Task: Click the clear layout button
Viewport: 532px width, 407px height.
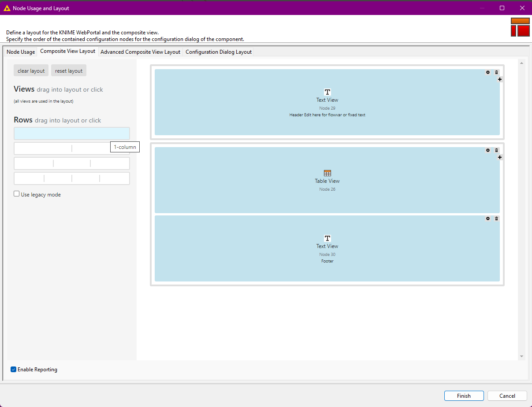Action: [x=31, y=70]
